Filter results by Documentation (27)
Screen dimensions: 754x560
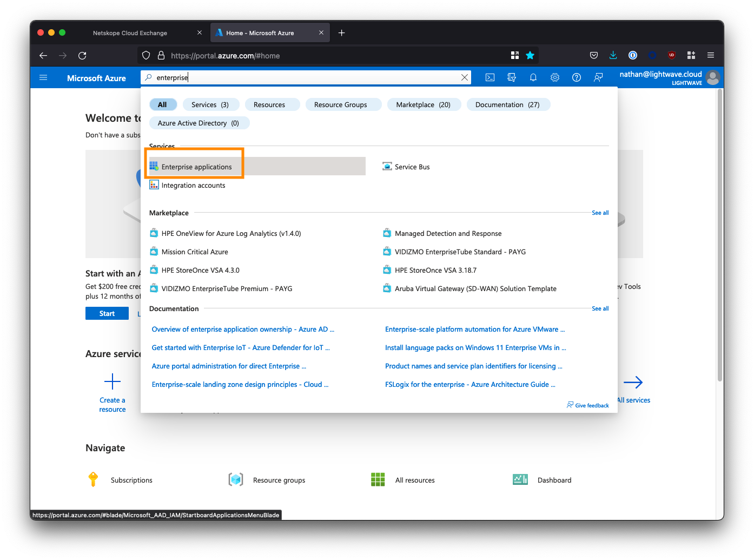(507, 104)
